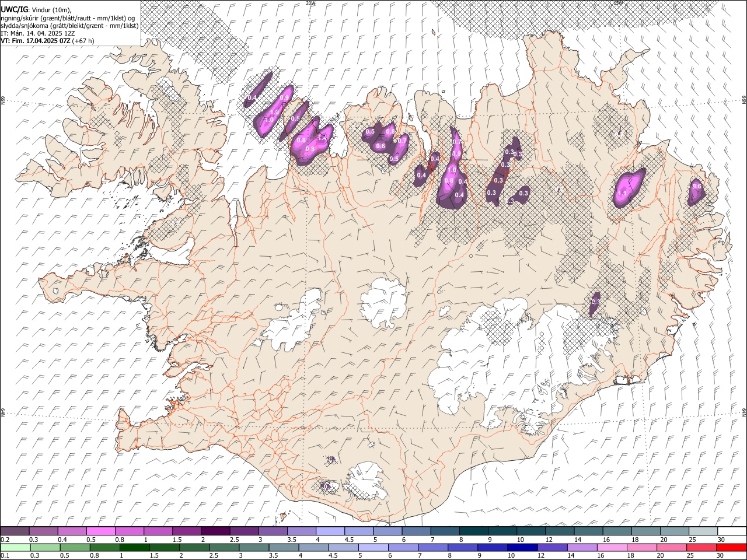Click the light lavender swatch after 4 in upper legend

click(x=329, y=531)
